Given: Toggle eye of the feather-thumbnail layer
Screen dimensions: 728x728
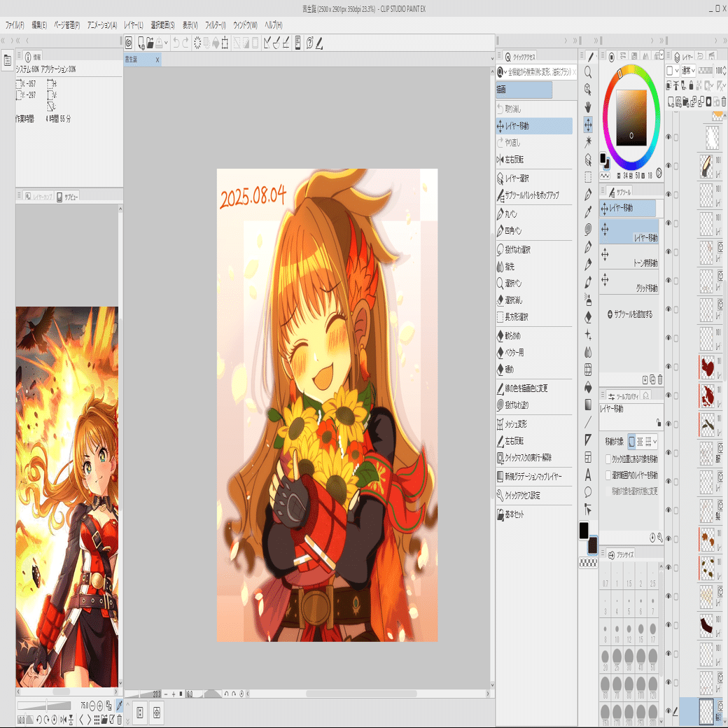Looking at the screenshot, I should tap(668, 165).
